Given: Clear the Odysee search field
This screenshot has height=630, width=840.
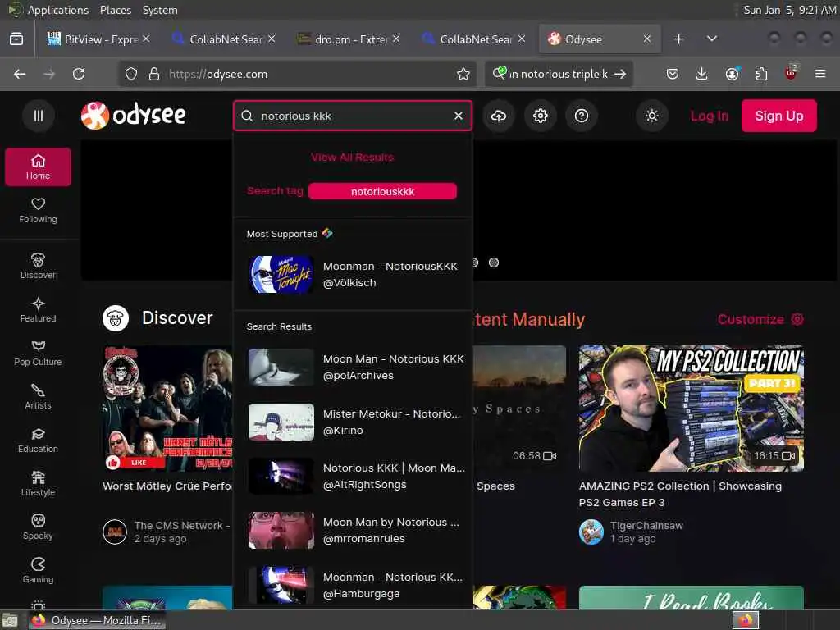Looking at the screenshot, I should point(459,116).
